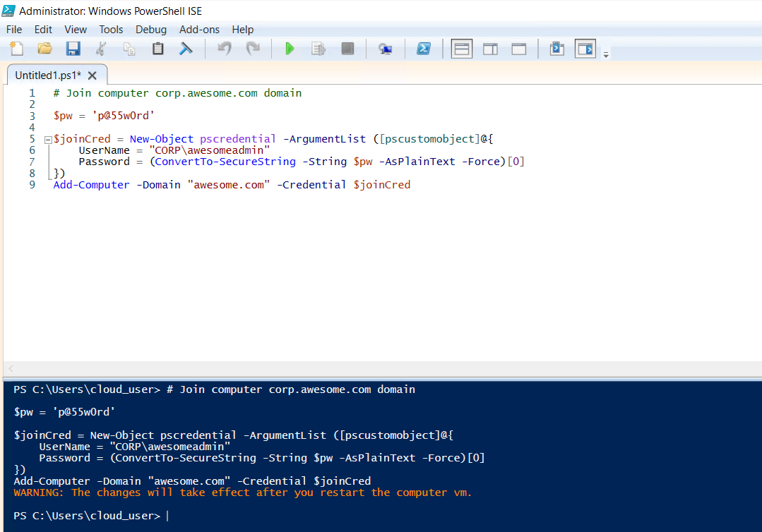Open an existing script with folder icon

(44, 49)
